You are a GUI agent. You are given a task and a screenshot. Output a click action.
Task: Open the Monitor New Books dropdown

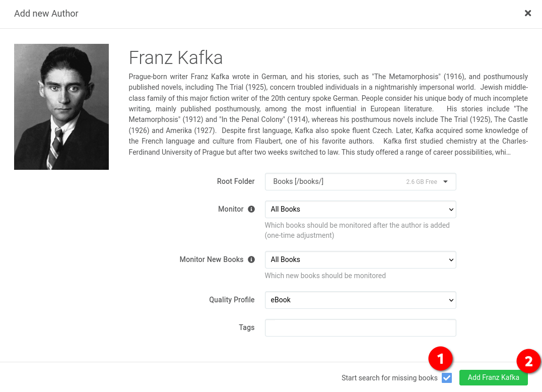(x=361, y=260)
